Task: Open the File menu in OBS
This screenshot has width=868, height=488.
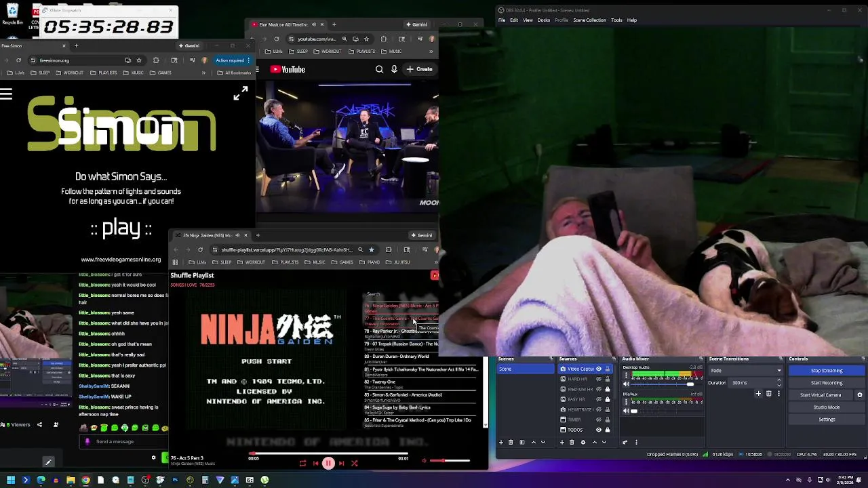Action: click(x=502, y=20)
